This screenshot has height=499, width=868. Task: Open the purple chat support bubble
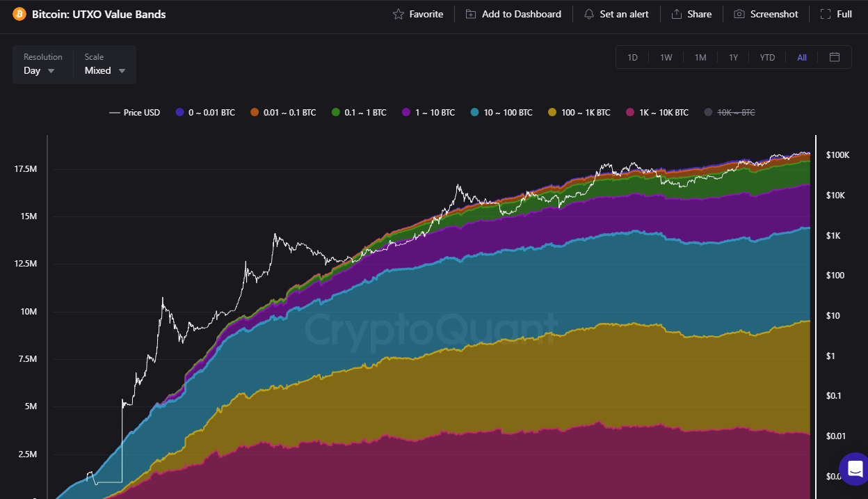(854, 468)
